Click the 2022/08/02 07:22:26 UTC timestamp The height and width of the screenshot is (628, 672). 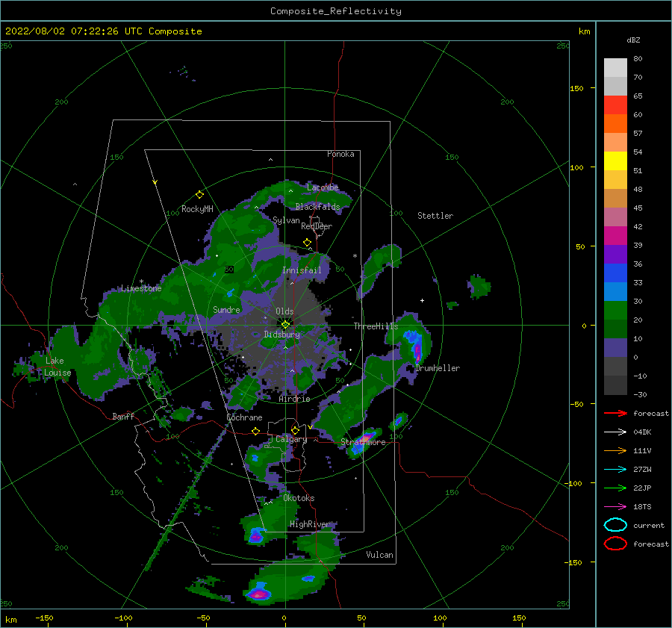coord(65,31)
